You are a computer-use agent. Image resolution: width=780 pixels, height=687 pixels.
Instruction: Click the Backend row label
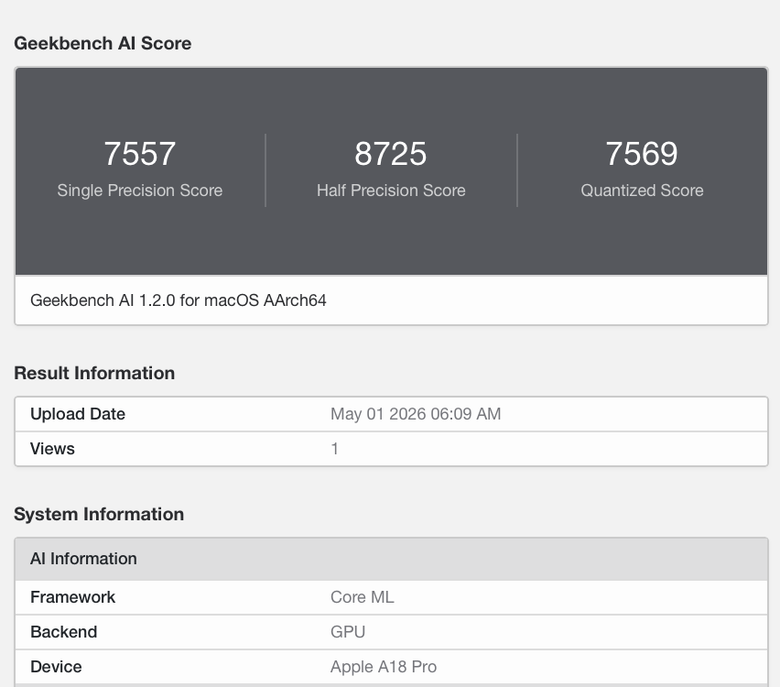pos(64,632)
